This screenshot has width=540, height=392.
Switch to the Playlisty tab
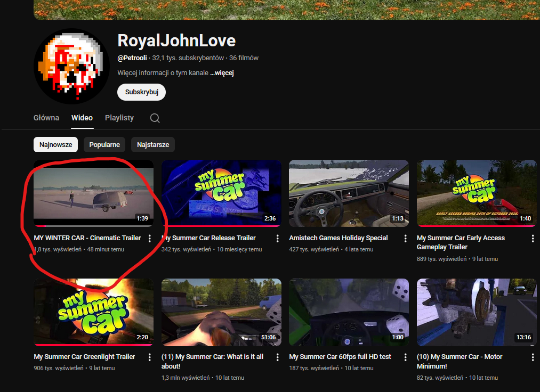(x=119, y=118)
